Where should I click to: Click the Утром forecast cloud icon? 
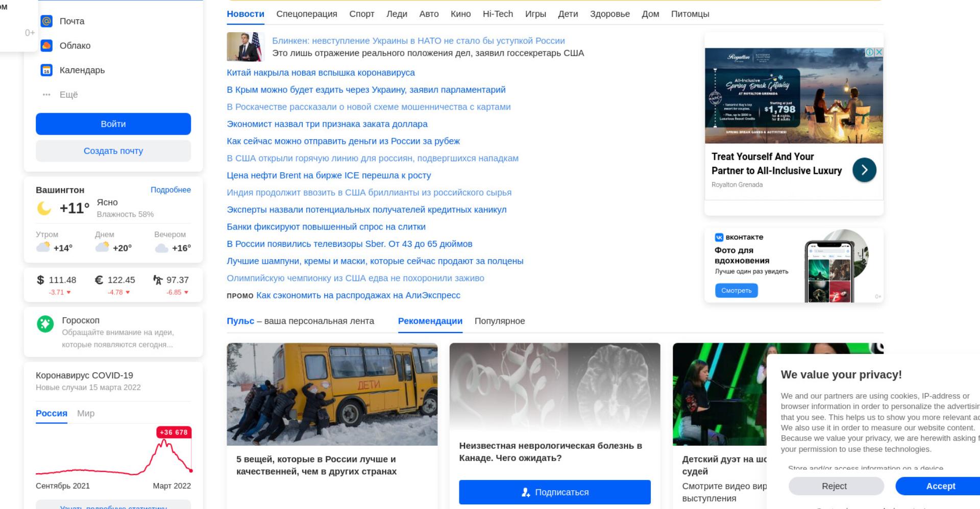point(43,247)
